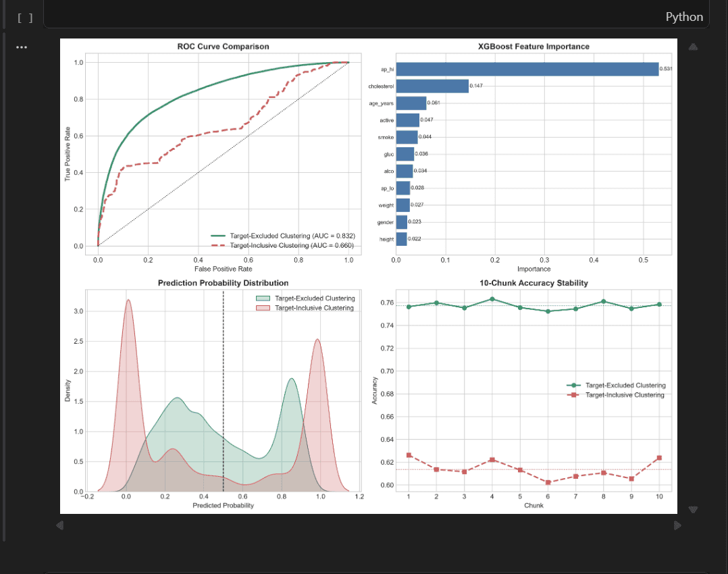
Task: Click the empty execution count brackets
Action: 25,18
